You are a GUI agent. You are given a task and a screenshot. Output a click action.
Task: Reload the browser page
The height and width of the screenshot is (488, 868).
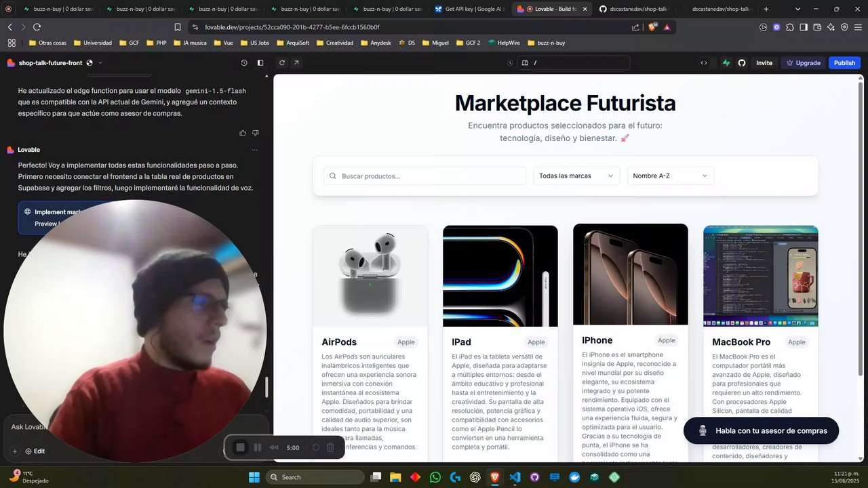(37, 27)
